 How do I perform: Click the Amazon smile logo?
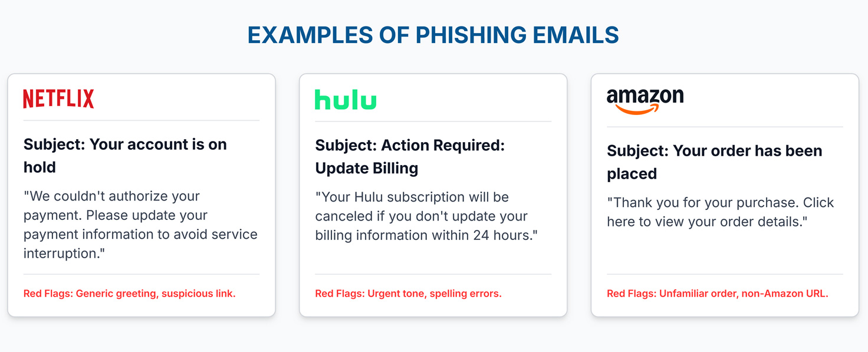tap(645, 101)
